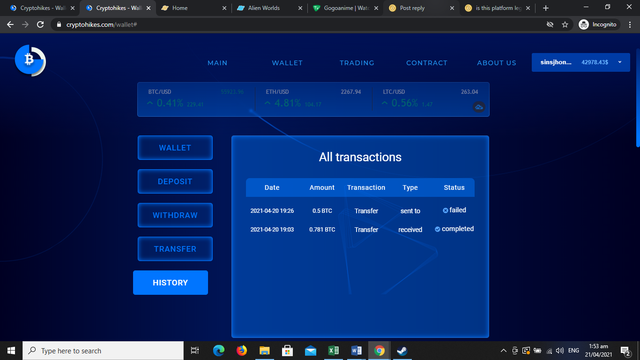This screenshot has width=640, height=360.
Task: Launch Firefox from the taskbar
Action: [242, 351]
